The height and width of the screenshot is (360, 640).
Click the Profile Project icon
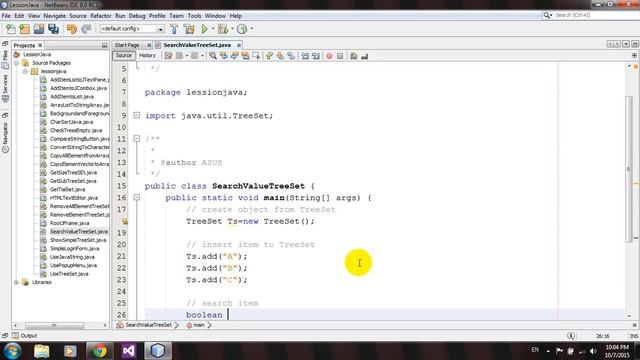pyautogui.click(x=242, y=29)
